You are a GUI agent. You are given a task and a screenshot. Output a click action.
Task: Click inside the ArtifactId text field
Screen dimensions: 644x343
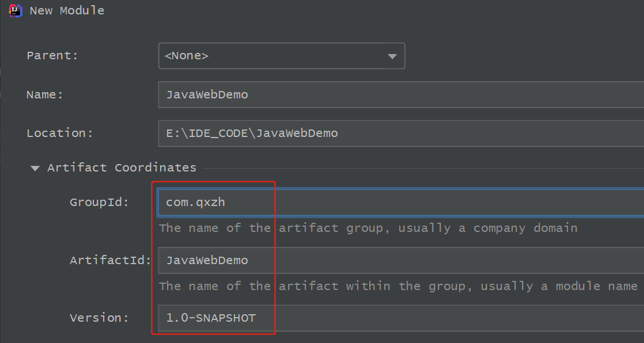click(x=400, y=260)
